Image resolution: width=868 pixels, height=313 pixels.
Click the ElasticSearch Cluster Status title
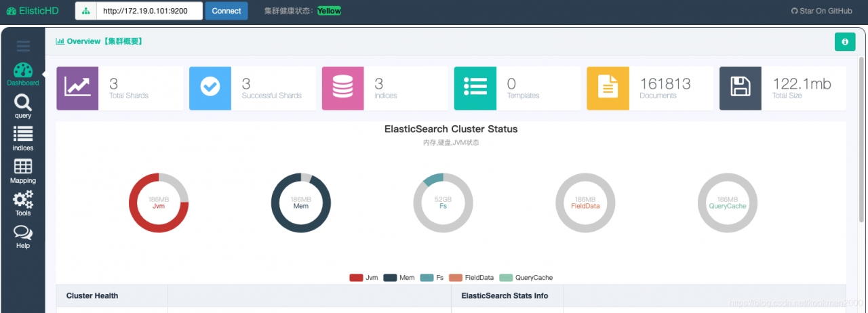click(x=451, y=129)
